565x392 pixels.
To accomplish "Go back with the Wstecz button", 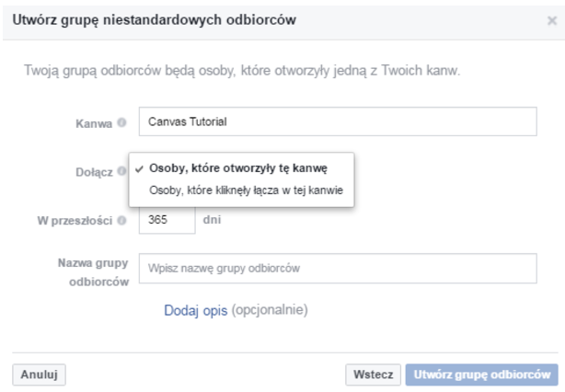I will (x=373, y=375).
